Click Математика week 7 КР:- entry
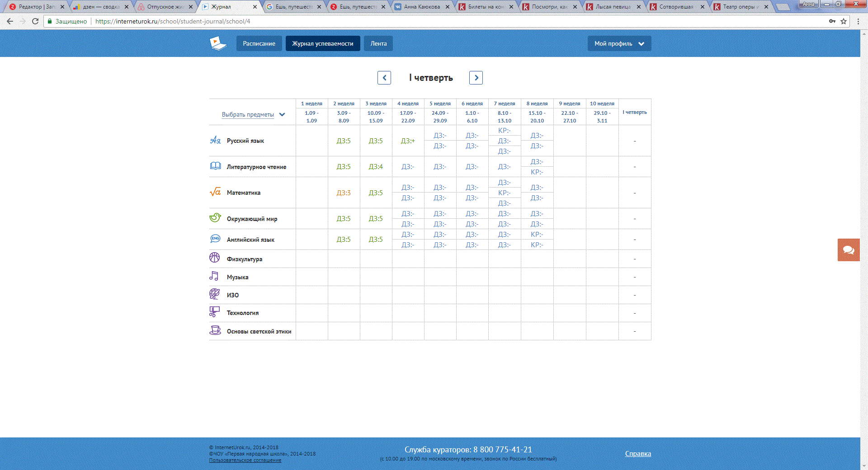The width and height of the screenshot is (868, 470). coord(505,193)
